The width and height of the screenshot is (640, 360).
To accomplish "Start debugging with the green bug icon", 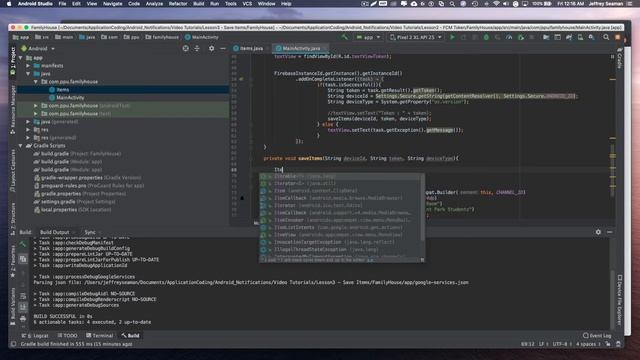I will [x=486, y=37].
